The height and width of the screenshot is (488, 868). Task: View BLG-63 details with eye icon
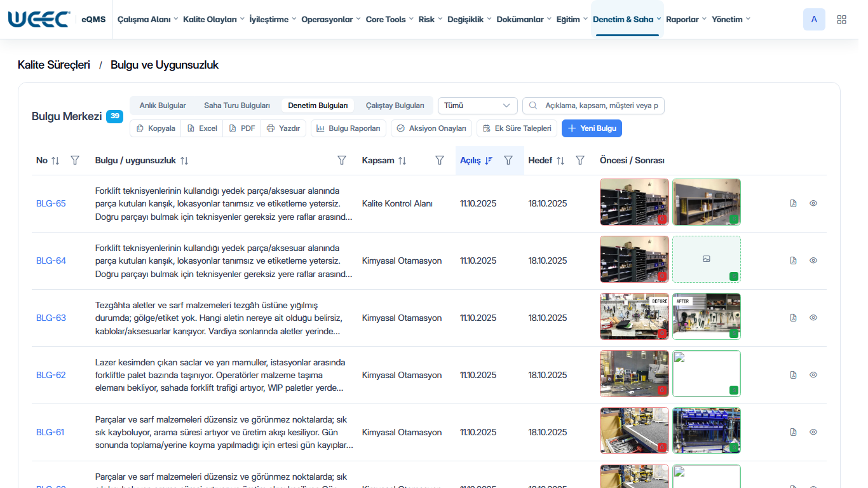[813, 318]
